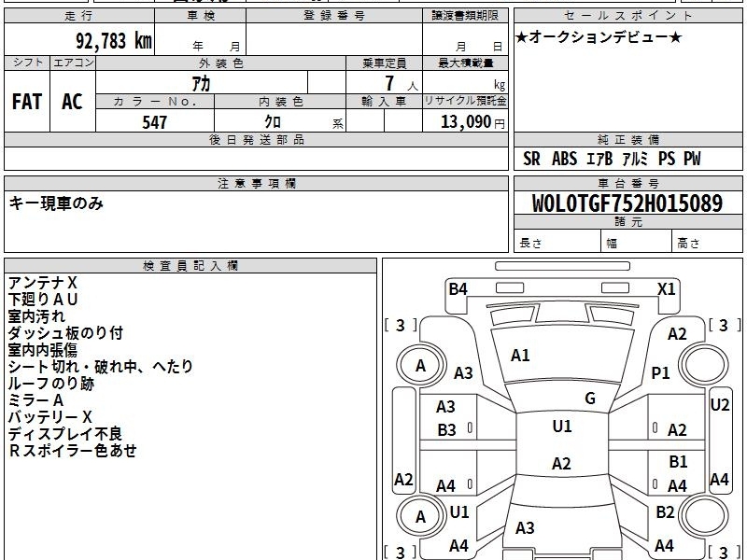747x560 pixels.
Task: Select the 乗車定員 header
Action: [x=384, y=63]
